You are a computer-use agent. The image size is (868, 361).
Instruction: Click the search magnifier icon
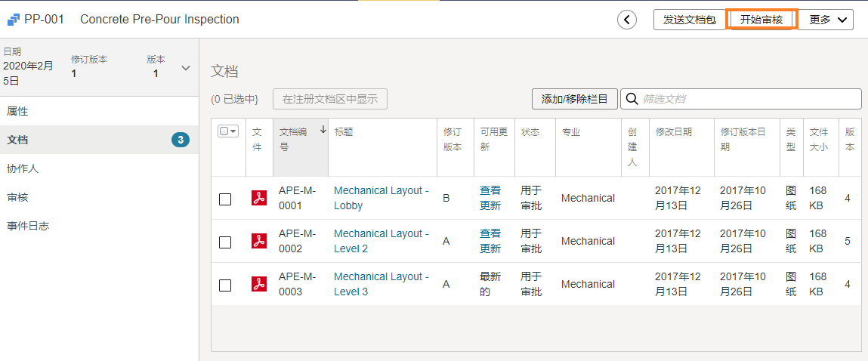pyautogui.click(x=632, y=99)
